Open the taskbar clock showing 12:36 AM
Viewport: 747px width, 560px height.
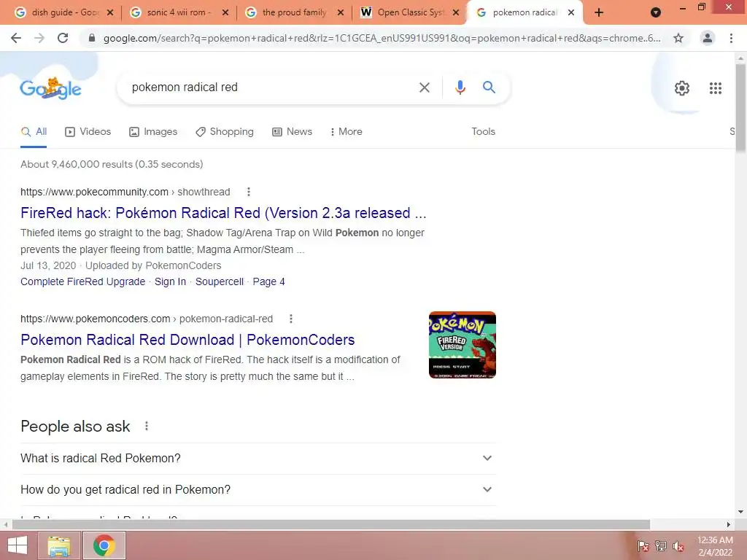[715, 546]
